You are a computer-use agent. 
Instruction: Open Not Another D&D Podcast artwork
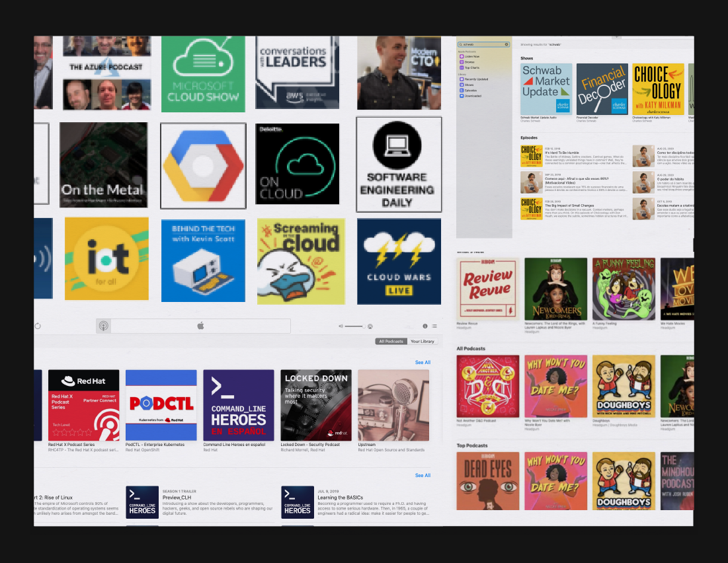point(487,387)
